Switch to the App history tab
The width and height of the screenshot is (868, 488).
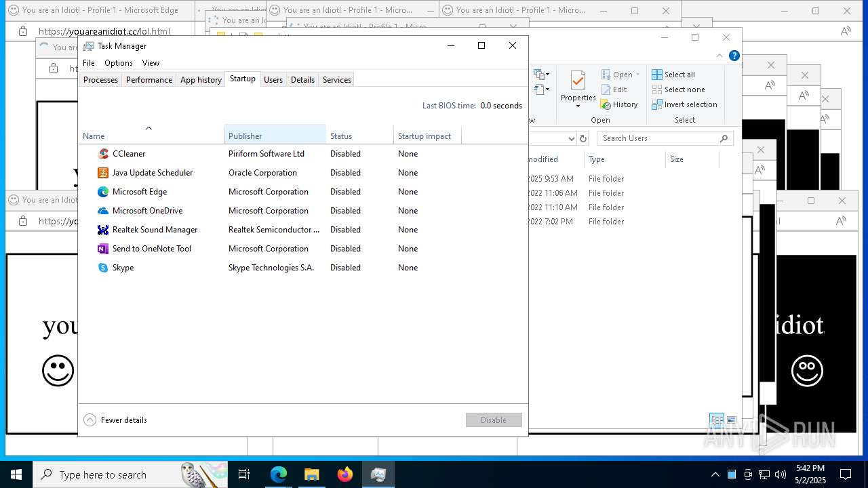pyautogui.click(x=201, y=80)
